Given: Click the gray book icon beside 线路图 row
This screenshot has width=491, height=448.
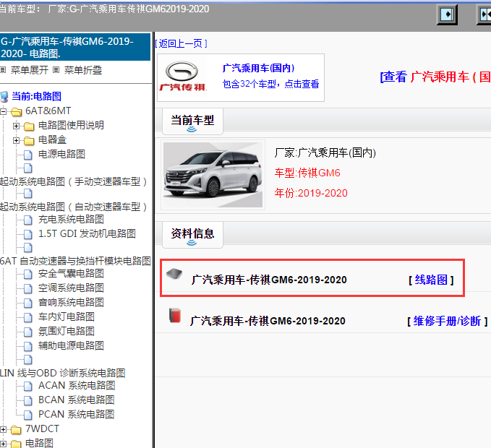Looking at the screenshot, I should click(x=174, y=274).
